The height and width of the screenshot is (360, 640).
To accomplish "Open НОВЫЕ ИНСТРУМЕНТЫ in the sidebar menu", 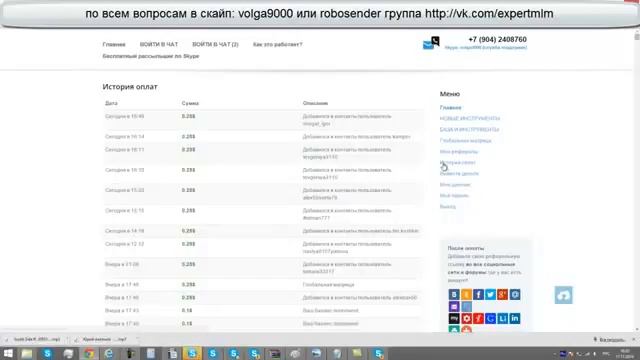I will point(470,119).
